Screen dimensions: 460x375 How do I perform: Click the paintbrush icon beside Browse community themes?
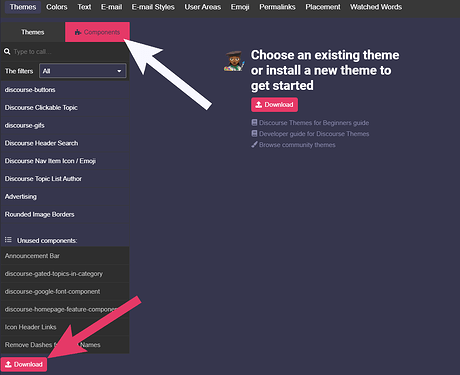pos(254,144)
